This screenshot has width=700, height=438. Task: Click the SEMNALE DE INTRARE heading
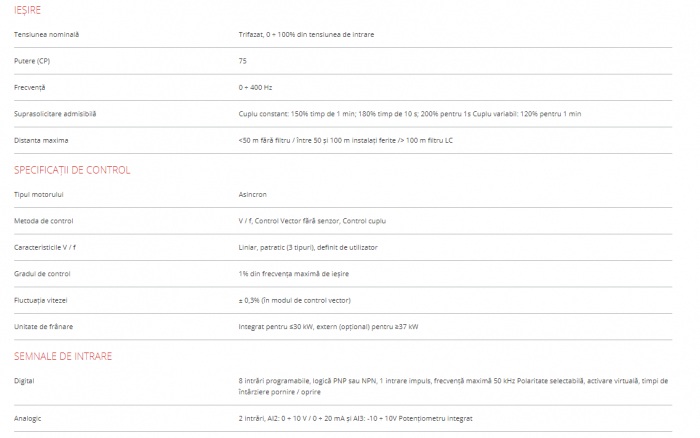[x=63, y=356]
